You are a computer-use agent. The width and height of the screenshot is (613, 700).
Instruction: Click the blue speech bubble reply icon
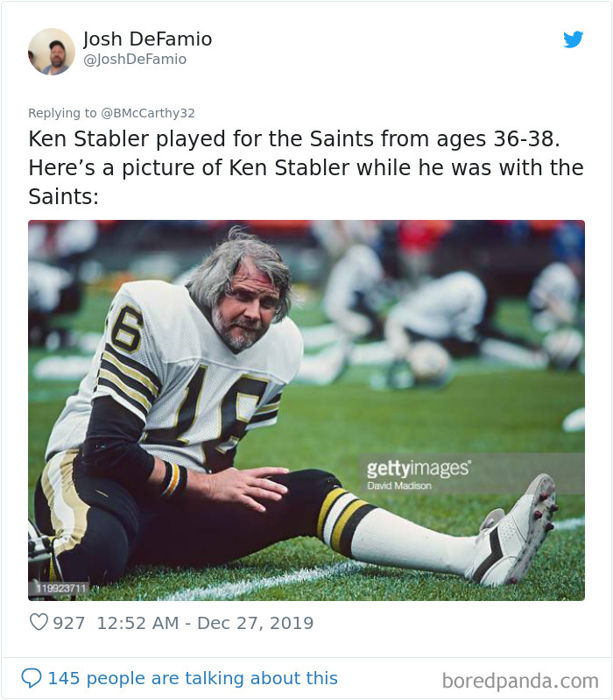[x=32, y=678]
